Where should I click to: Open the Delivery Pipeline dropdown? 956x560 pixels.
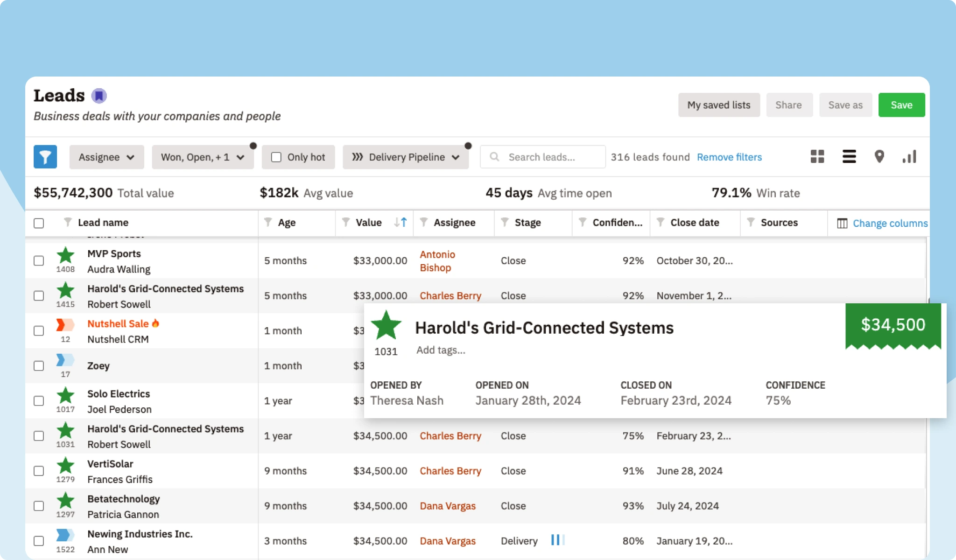click(405, 157)
